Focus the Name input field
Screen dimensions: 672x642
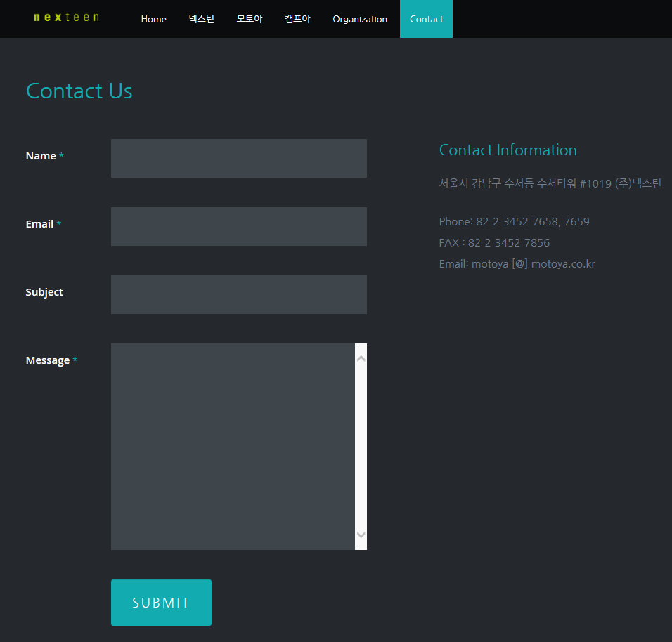238,158
